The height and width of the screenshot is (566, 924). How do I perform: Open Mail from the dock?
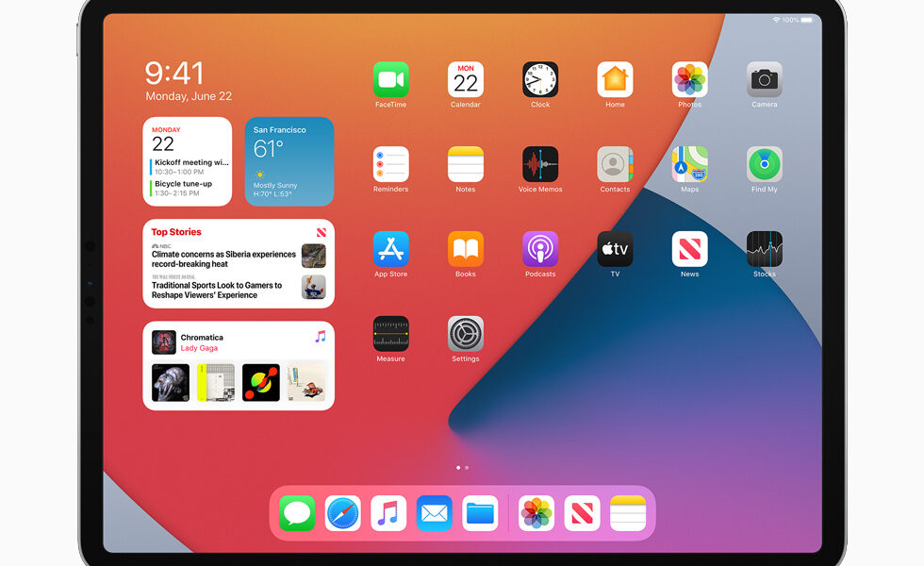(435, 513)
